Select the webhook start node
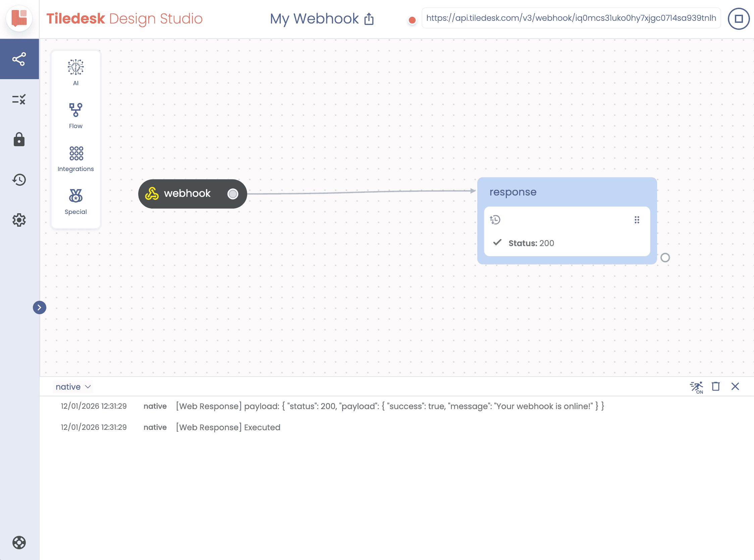 pos(192,193)
